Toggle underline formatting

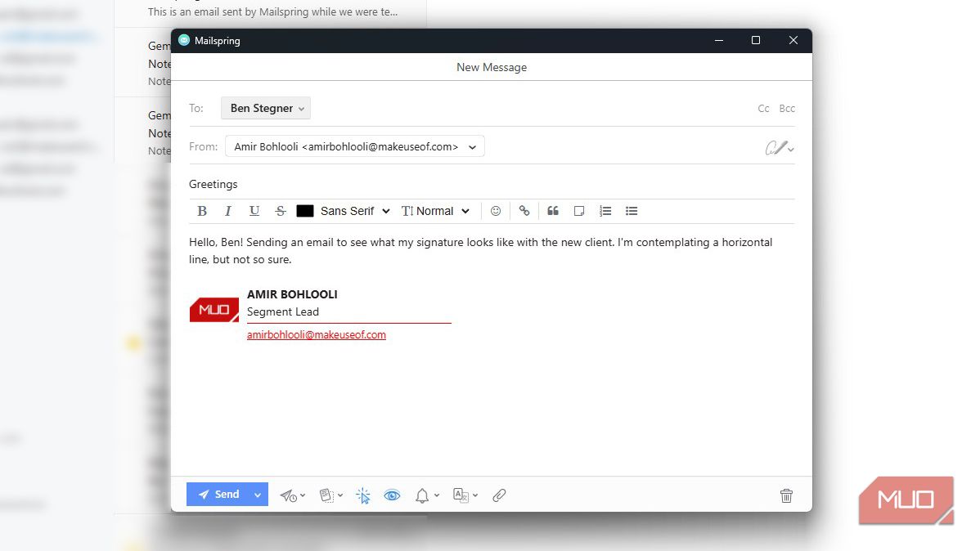point(254,211)
